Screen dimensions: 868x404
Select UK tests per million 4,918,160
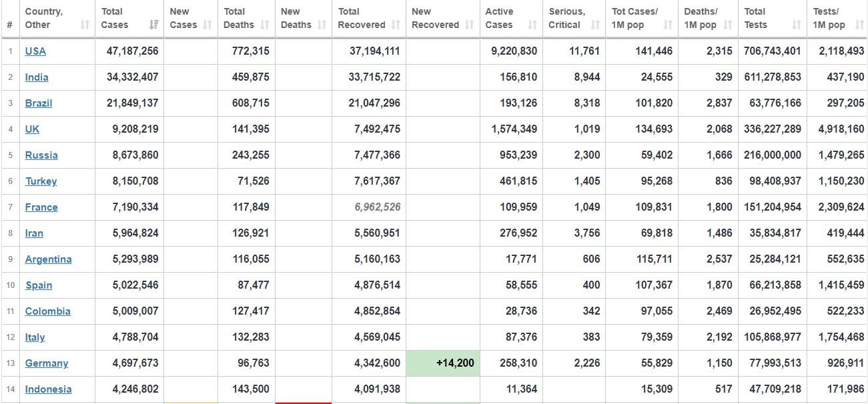click(x=841, y=129)
